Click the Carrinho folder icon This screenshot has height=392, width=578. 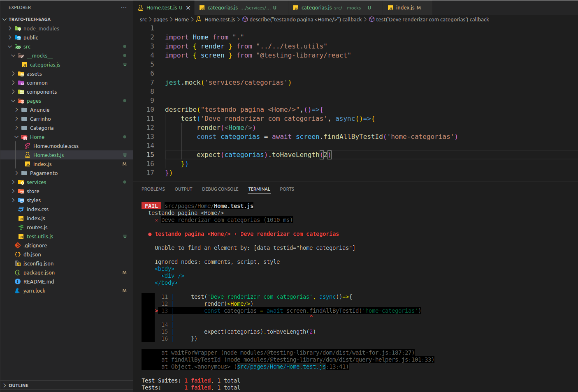24,119
